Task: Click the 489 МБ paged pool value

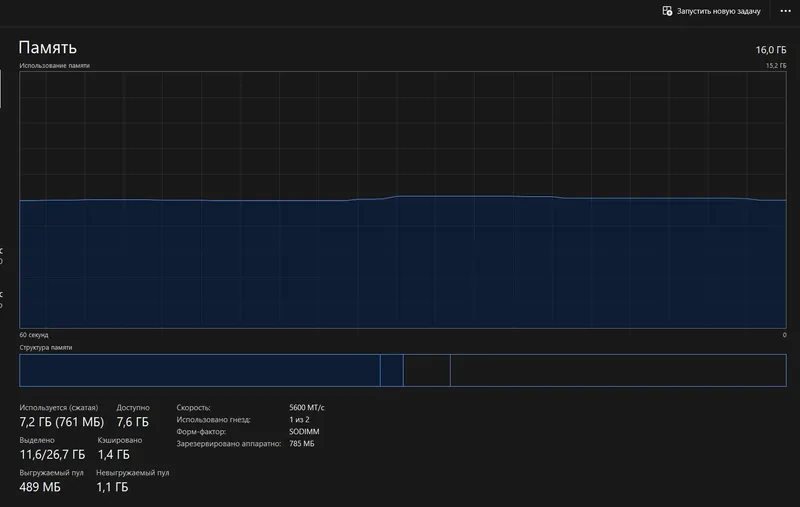Action: pyautogui.click(x=40, y=487)
